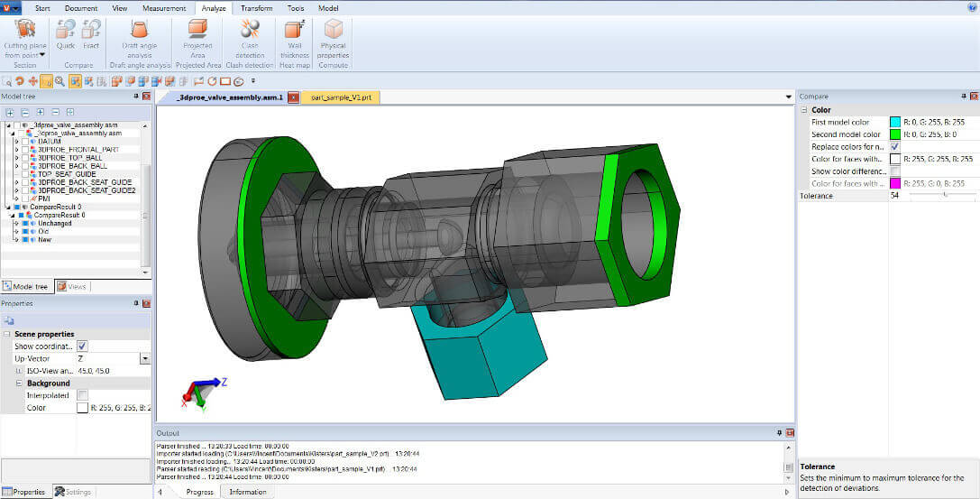Click the First model color cyan swatch
This screenshot has width=980, height=499.
(895, 122)
